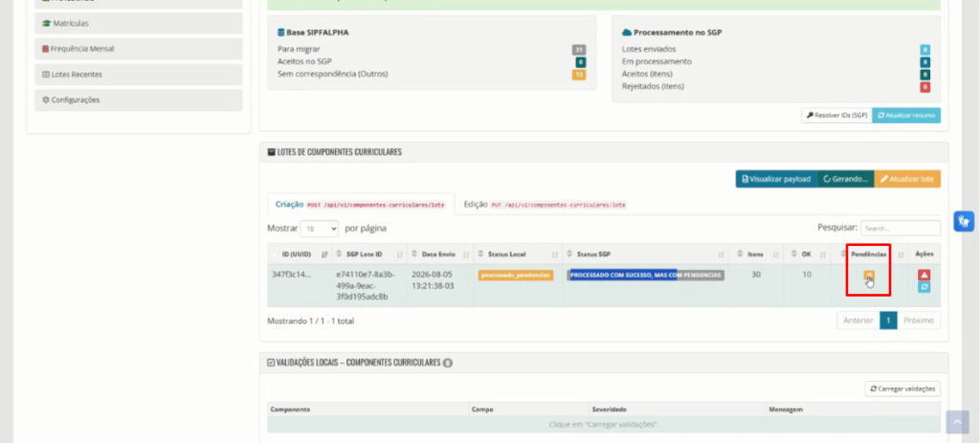Click the Para migrar count badge
Viewport: 980px width, 443px height.
pyautogui.click(x=579, y=50)
